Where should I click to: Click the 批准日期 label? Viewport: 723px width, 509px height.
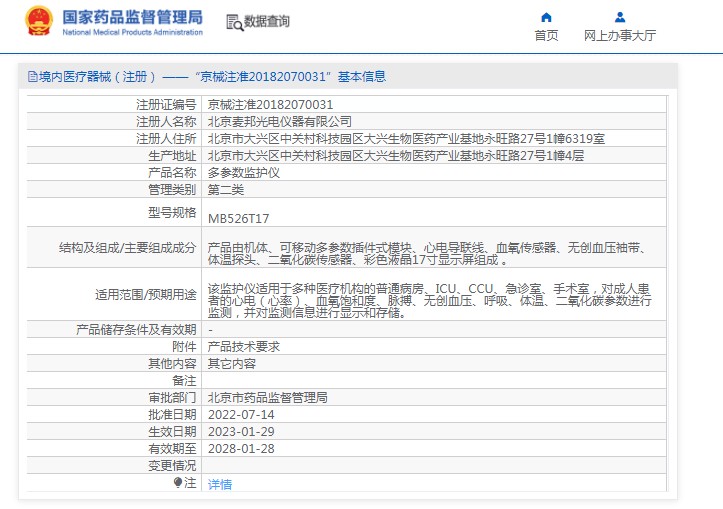pyautogui.click(x=172, y=415)
